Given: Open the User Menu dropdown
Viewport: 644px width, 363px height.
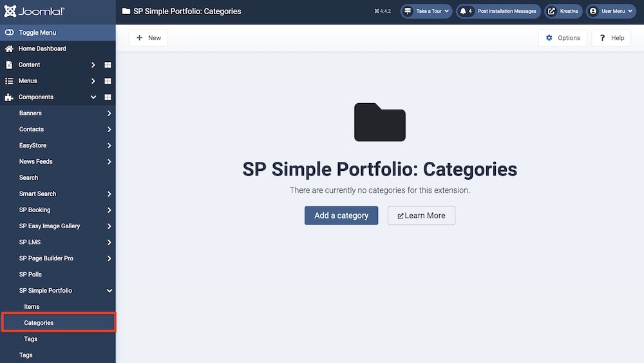Looking at the screenshot, I should [x=611, y=12].
